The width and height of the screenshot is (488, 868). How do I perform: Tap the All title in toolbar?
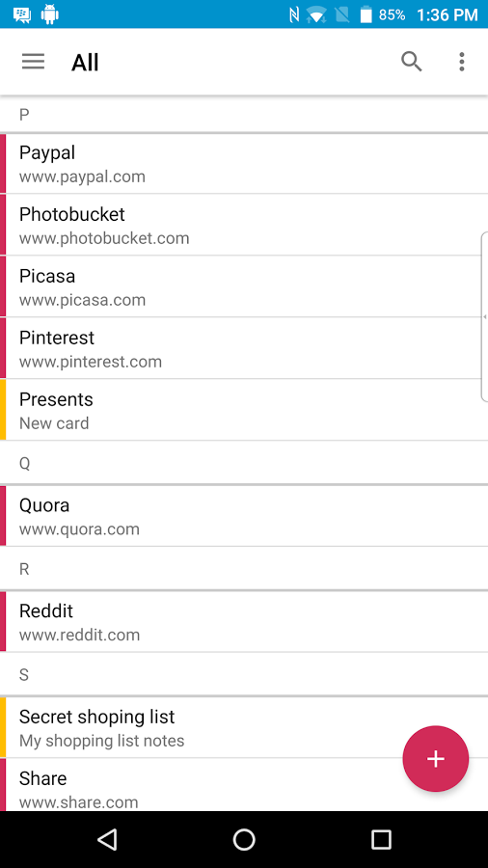85,63
